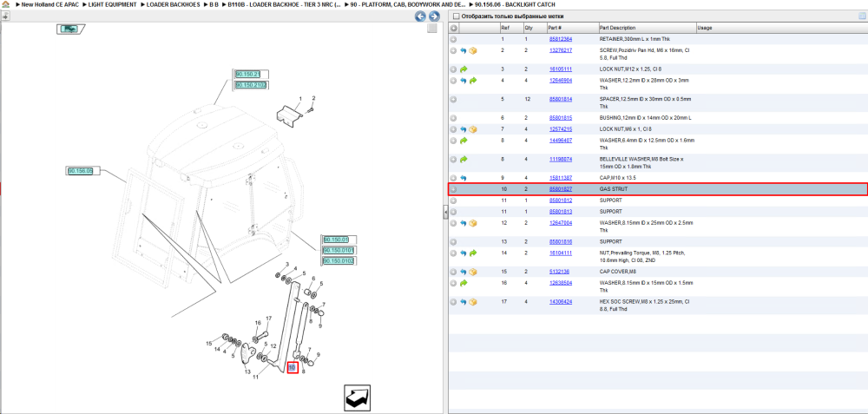This screenshot has height=414, width=868.
Task: Open part number 13276217 link
Action: [560, 50]
